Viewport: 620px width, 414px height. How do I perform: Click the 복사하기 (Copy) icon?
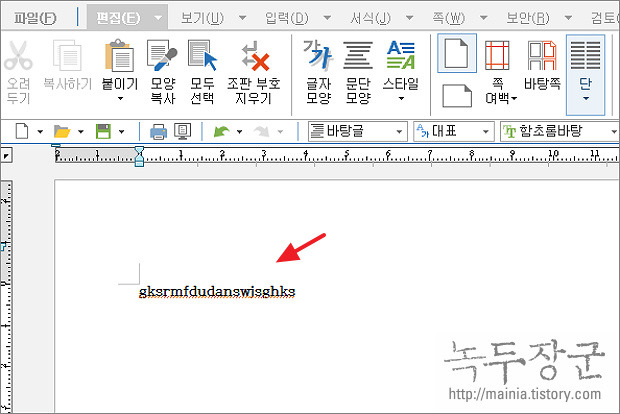pos(67,56)
